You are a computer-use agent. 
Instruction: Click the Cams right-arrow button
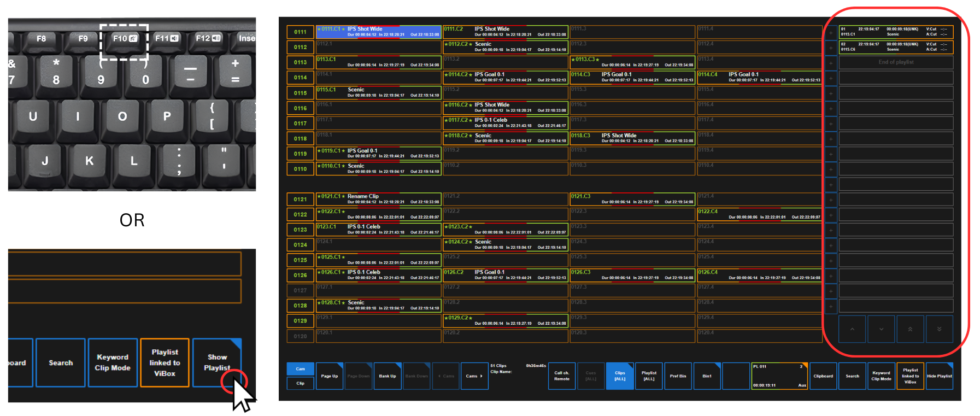(474, 376)
